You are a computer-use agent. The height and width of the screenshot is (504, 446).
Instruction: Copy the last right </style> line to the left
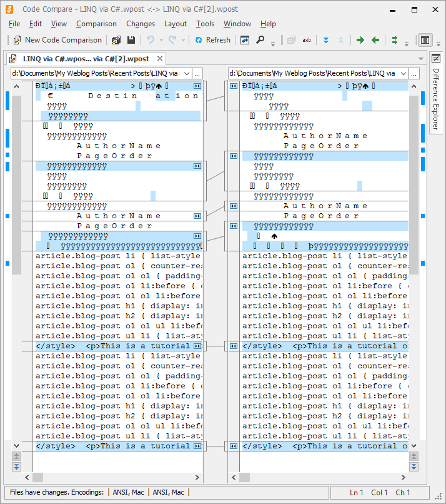pyautogui.click(x=234, y=446)
